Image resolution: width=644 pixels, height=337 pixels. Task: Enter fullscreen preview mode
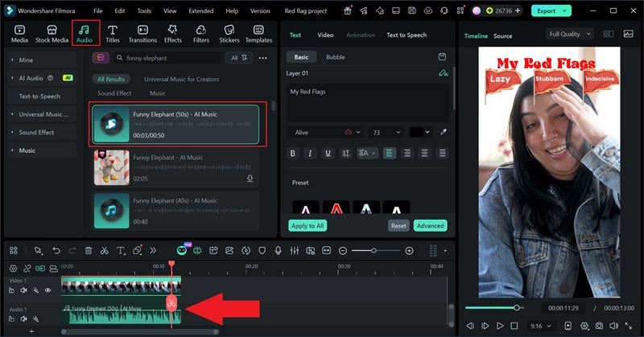click(629, 326)
